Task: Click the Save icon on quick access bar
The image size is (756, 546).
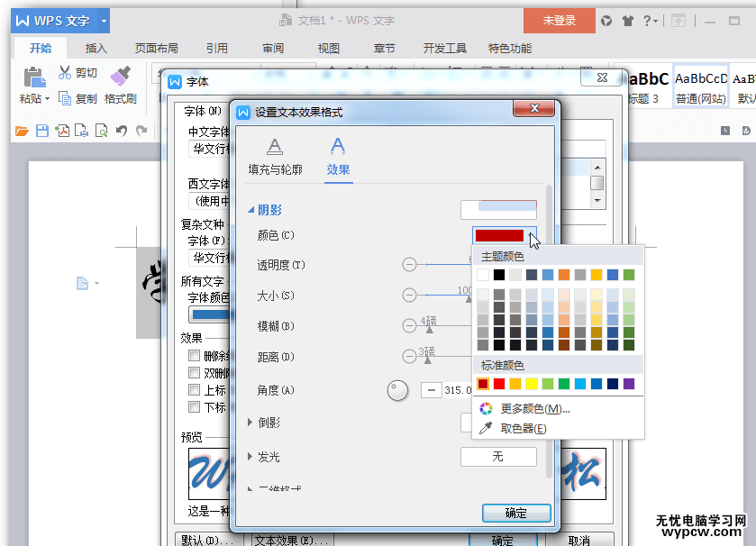Action: pos(42,130)
